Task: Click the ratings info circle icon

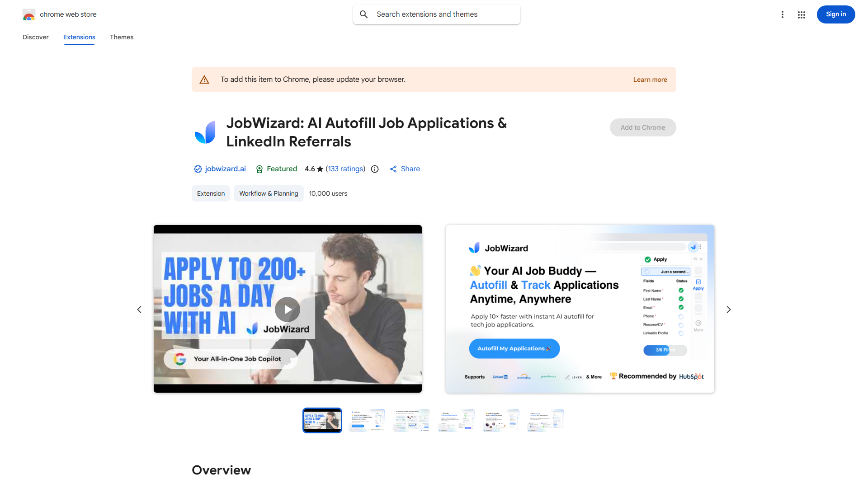Action: click(375, 169)
